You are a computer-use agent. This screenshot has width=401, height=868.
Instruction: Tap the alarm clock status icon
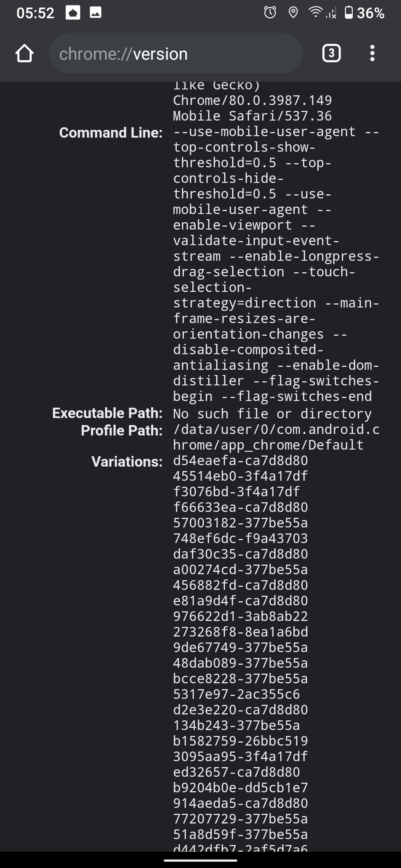pos(270,13)
